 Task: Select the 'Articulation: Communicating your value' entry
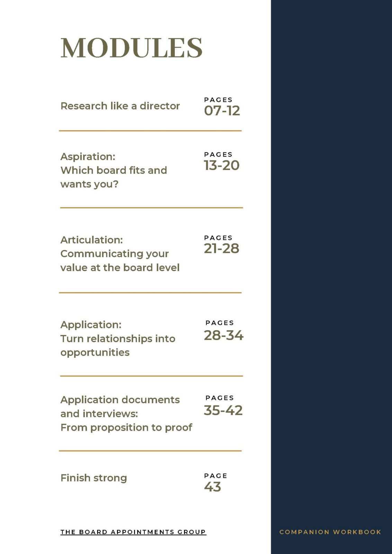120,254
